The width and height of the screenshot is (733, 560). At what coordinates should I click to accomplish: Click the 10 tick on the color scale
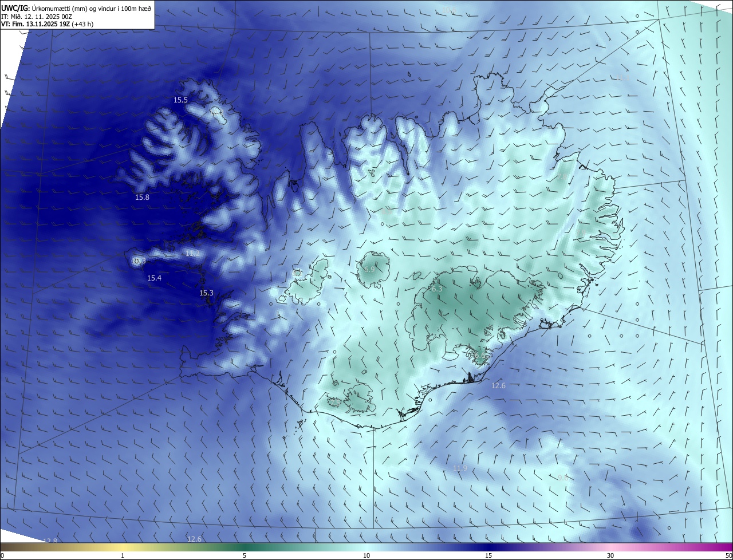point(366,555)
